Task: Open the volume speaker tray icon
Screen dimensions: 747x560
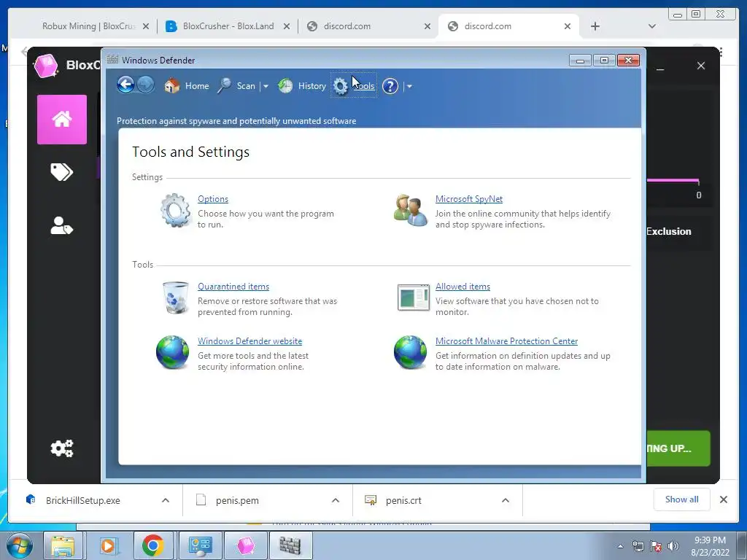Action: point(673,546)
